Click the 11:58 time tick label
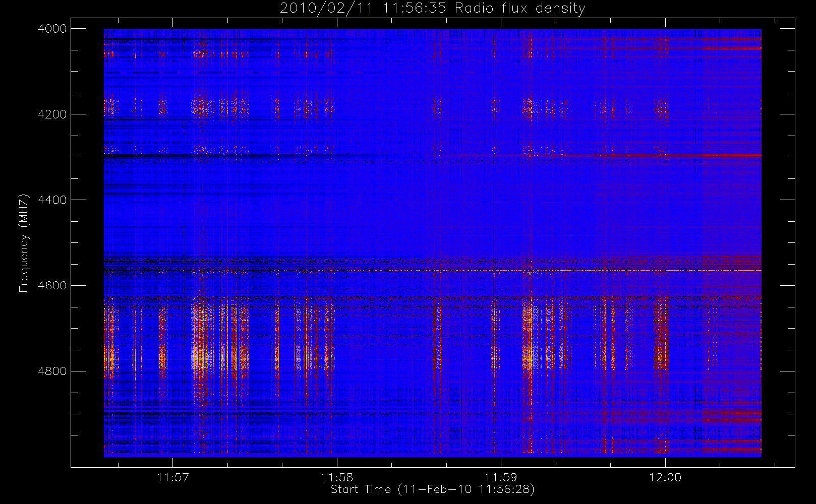The height and width of the screenshot is (504, 816). point(337,477)
